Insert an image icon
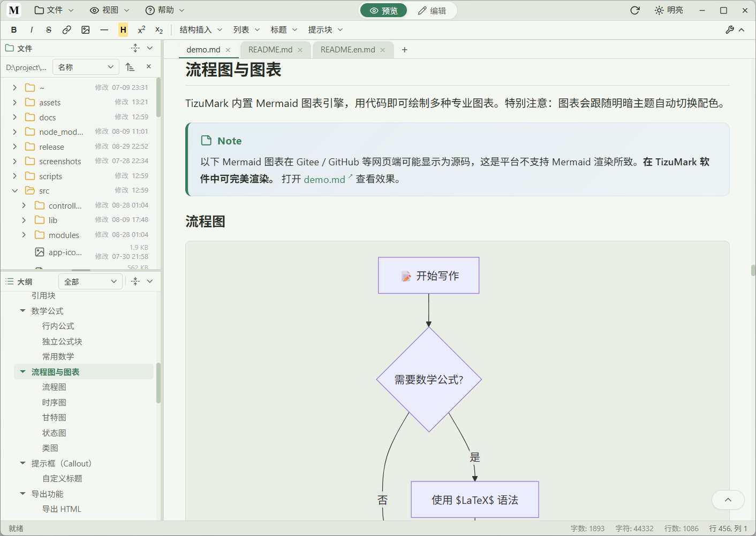 (x=86, y=30)
